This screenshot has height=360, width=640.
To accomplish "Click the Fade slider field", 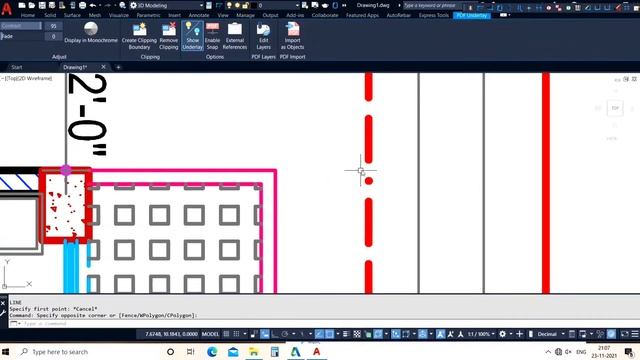I will (x=21, y=36).
